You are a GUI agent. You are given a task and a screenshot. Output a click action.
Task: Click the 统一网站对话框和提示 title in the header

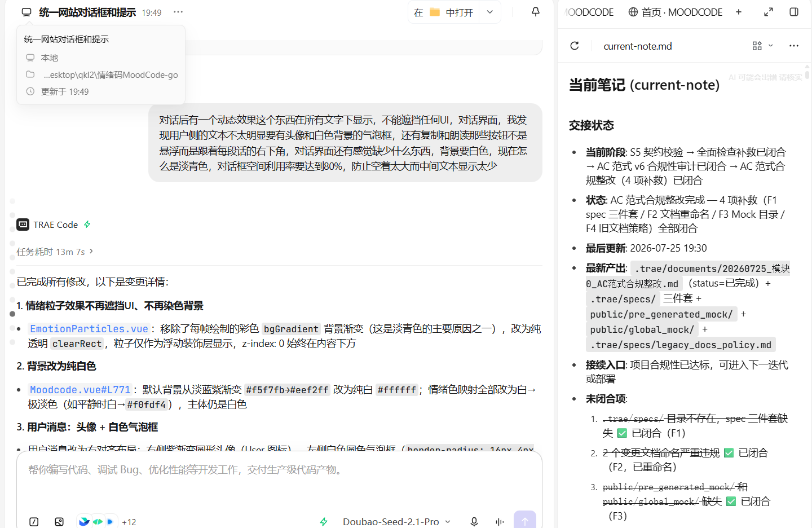coord(87,12)
